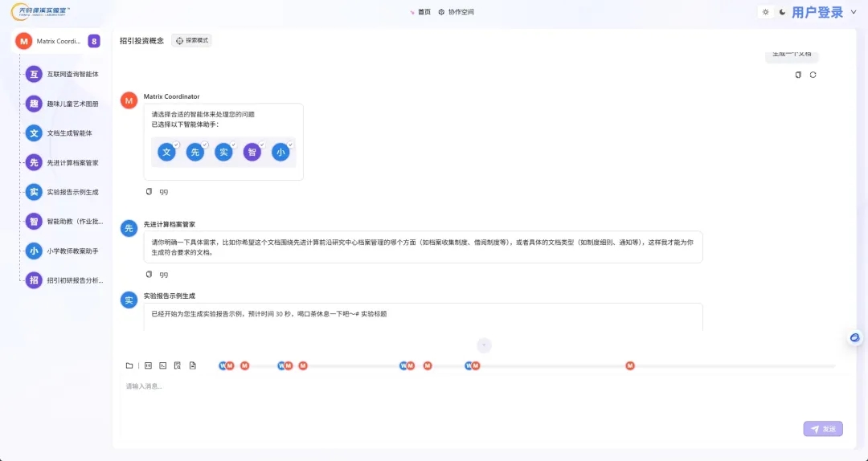Image resolution: width=868 pixels, height=461 pixels.
Task: Open 协作空间 in top navigation
Action: (457, 12)
